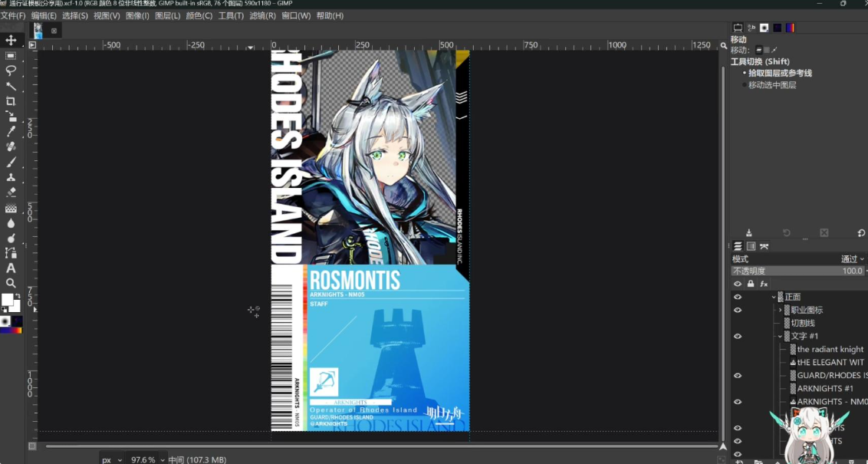Open the 工具(T) menu
The height and width of the screenshot is (464, 868).
pyautogui.click(x=231, y=15)
